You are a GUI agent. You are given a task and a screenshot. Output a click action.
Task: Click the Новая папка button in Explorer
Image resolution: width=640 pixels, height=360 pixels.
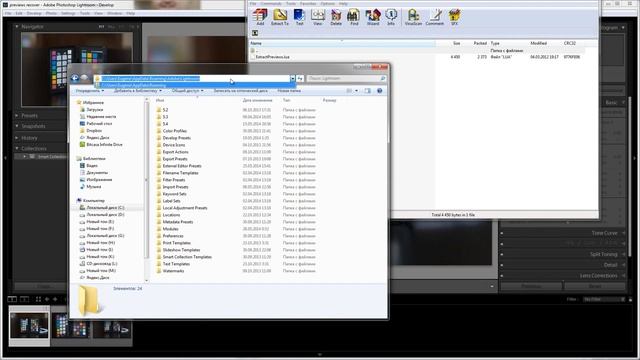pyautogui.click(x=289, y=91)
